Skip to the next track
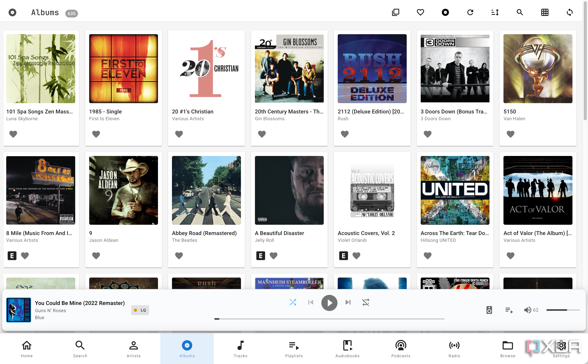The width and height of the screenshot is (588, 364). (x=348, y=302)
